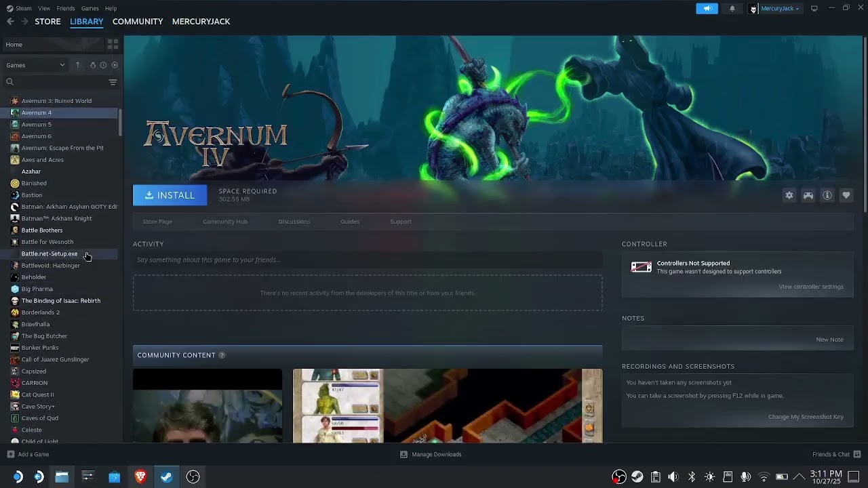The image size is (868, 488).
Task: Open MERCURYJACK profile navigation
Action: pos(201,22)
